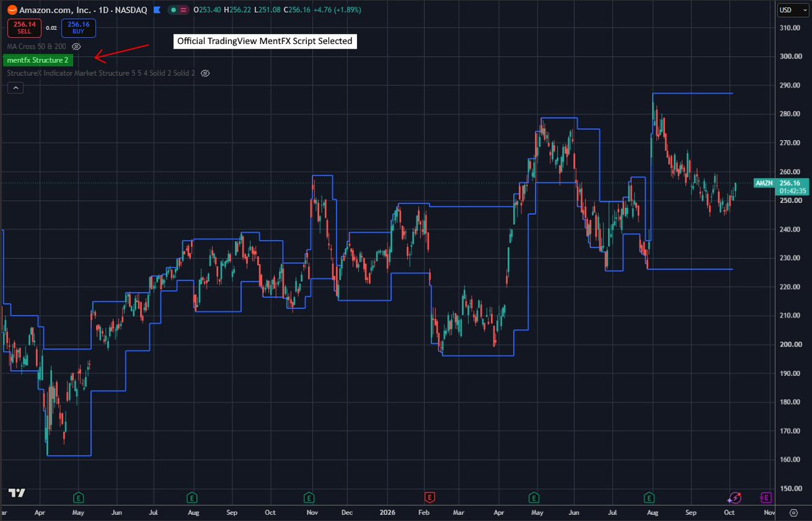Click 160.00 on the price axis

[x=790, y=459]
